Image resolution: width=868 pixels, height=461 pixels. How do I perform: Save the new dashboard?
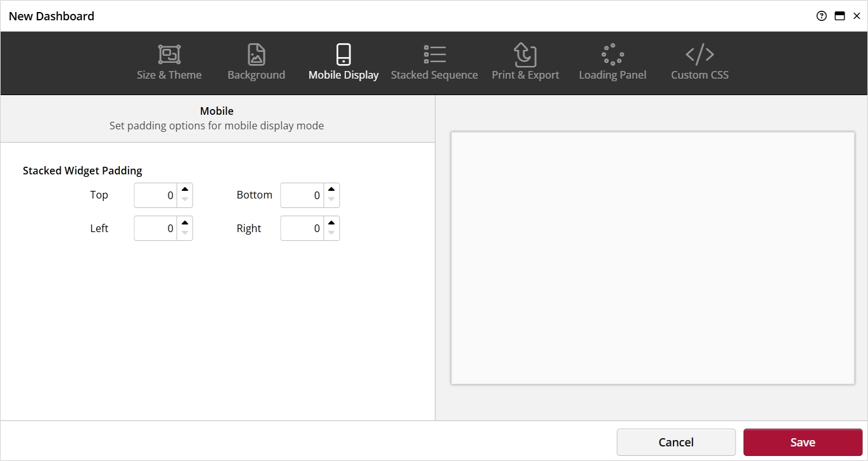point(802,442)
